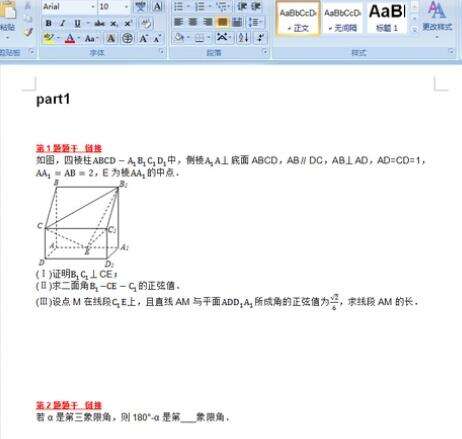Click the numbered list icon
The height and width of the screenshot is (439, 462).
point(201,6)
